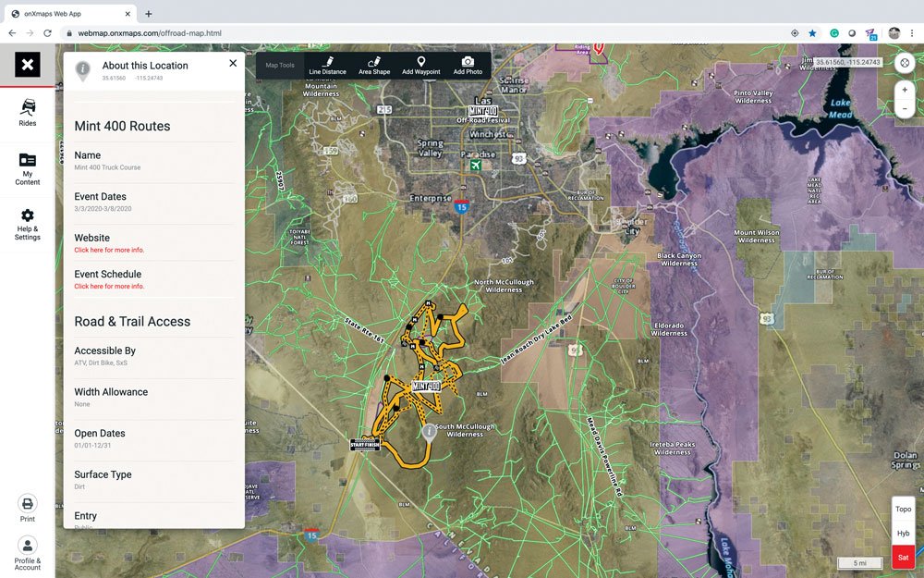Select the Line Distance tool
The height and width of the screenshot is (578, 924).
click(328, 66)
